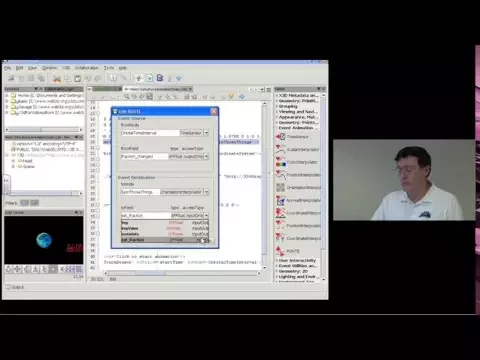Open the Edit menu
The width and height of the screenshot is (480, 360).
19,68
